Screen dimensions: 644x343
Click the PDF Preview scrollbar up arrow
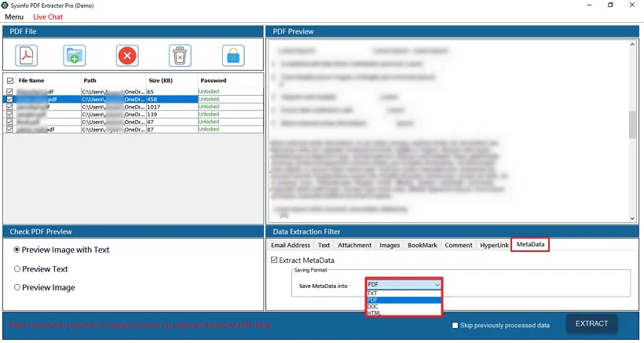pyautogui.click(x=632, y=44)
